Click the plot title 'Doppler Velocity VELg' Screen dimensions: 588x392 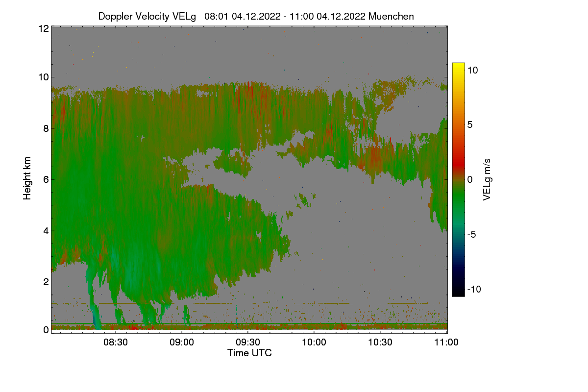(x=147, y=16)
